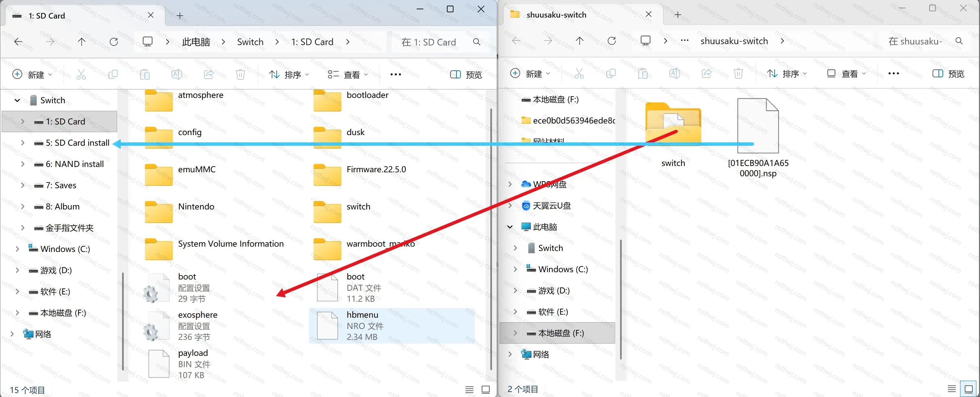Screen dimensions: 980x397
Task: Collapse 此电脑 node in shuusaku-switch sidebar
Action: (510, 227)
